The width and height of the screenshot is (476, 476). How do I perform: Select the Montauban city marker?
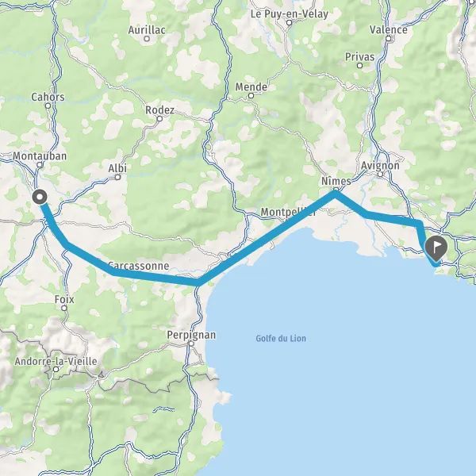point(40,164)
